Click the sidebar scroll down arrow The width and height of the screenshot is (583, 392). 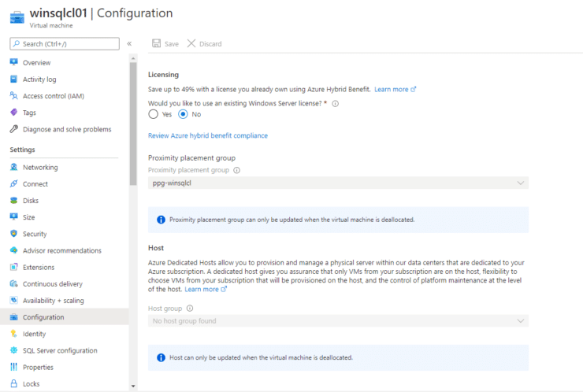pos(133,386)
